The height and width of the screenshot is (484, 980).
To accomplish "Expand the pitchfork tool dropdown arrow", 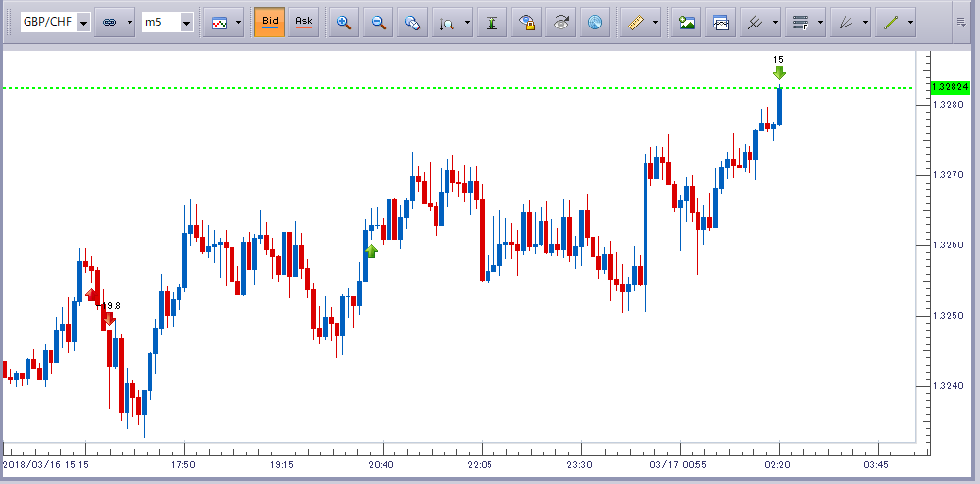I will pos(775,23).
